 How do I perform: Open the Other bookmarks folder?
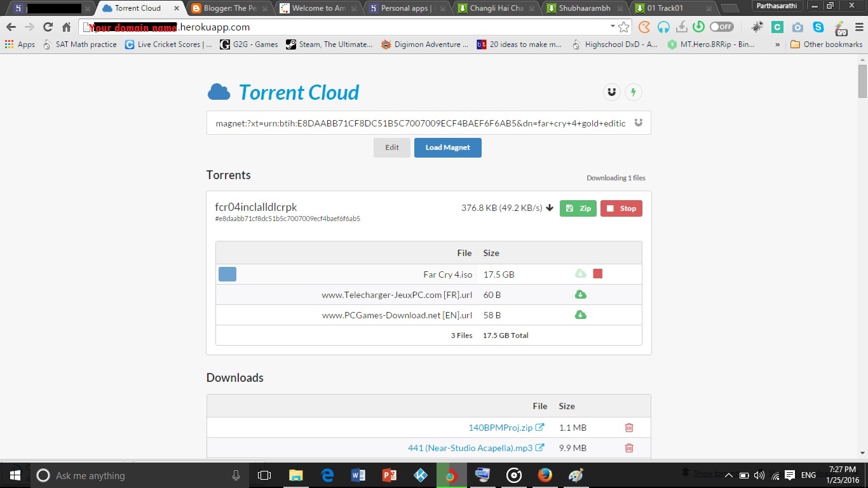tap(826, 44)
